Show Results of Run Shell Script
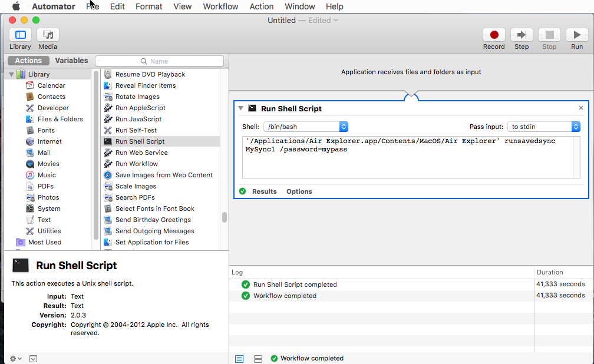This screenshot has height=364, width=594. point(265,191)
